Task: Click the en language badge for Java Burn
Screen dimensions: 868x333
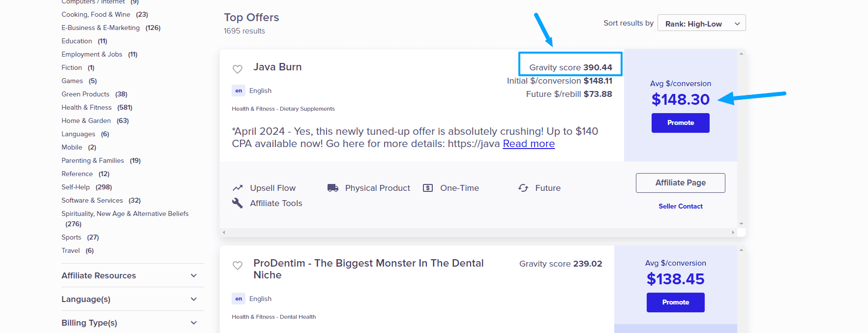Action: click(x=239, y=91)
